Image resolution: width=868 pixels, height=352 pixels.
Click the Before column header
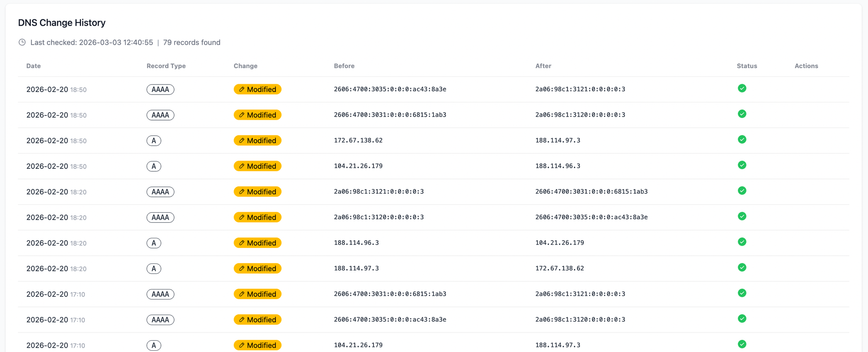344,66
